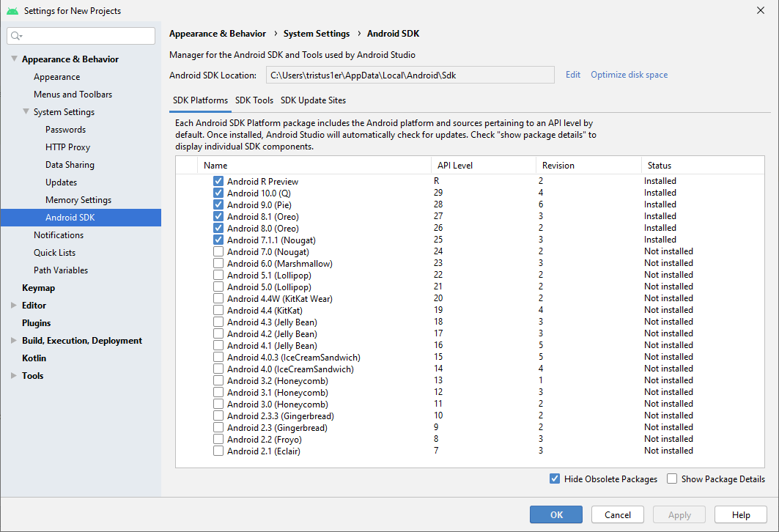This screenshot has width=779, height=532.
Task: Enable Show Package Details checkbox
Action: [672, 479]
